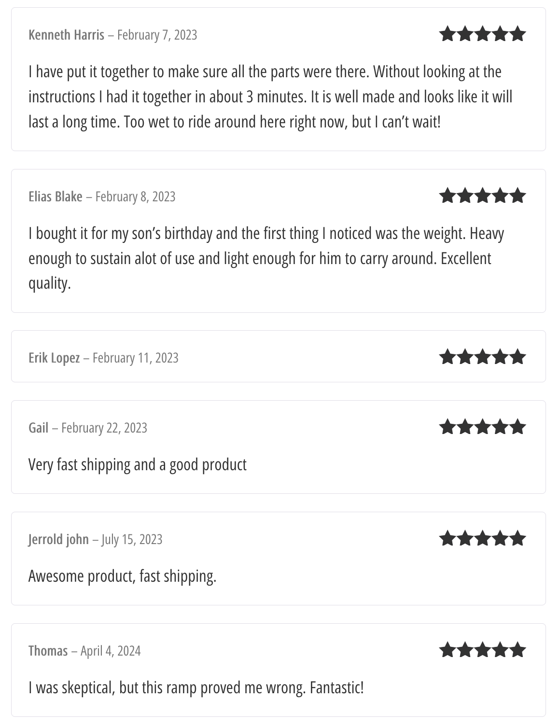The image size is (560, 728).
Task: Click Erik Lopez's star rating icons
Action: click(x=482, y=358)
